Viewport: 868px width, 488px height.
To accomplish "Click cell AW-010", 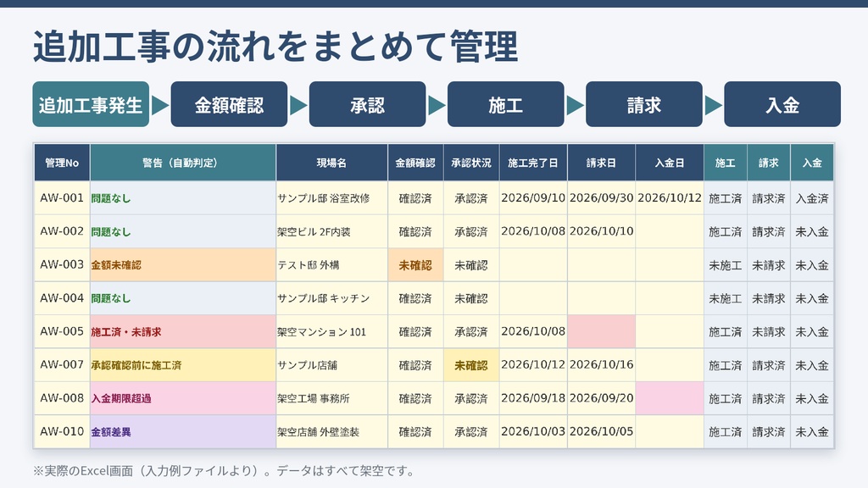I will (62, 431).
